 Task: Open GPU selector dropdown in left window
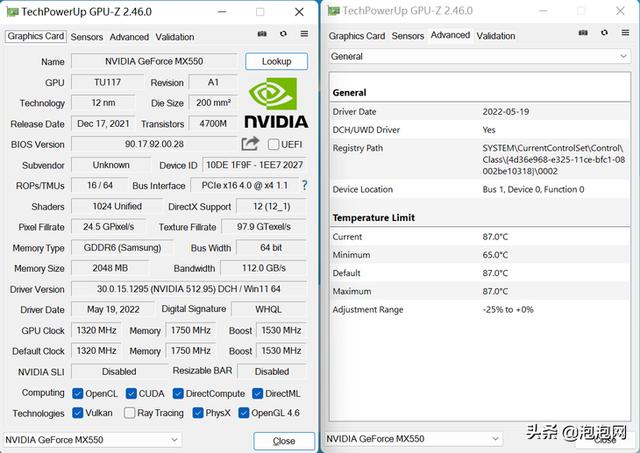click(92, 439)
